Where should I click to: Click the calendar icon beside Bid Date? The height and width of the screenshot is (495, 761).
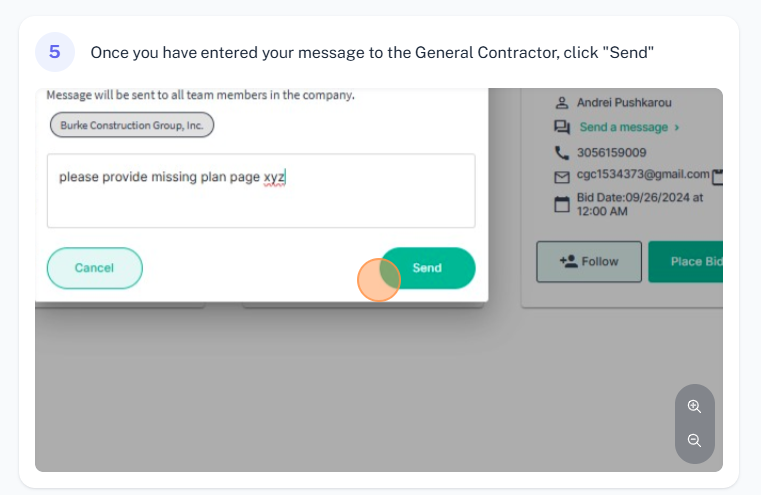(x=562, y=204)
